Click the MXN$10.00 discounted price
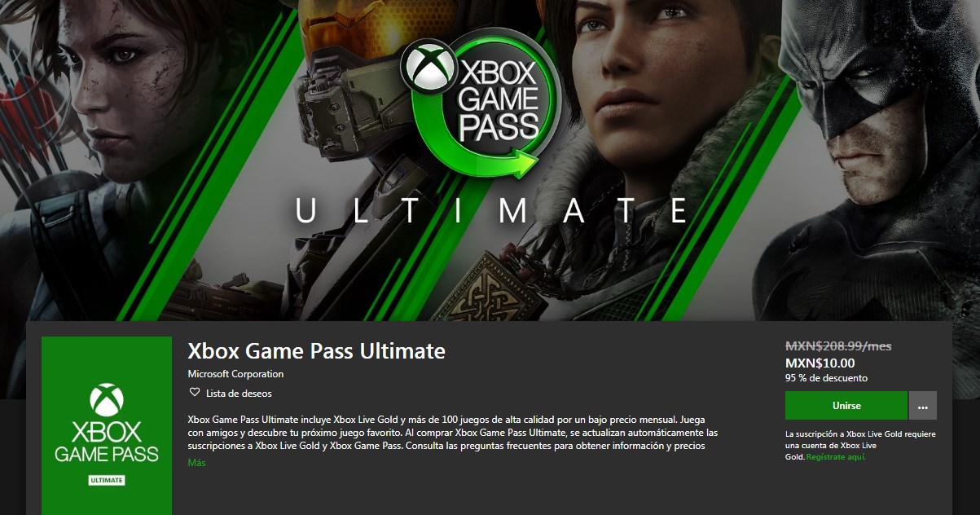980x515 pixels. (x=820, y=363)
